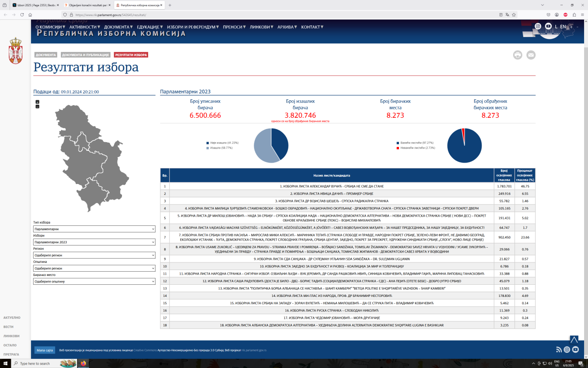Bookmark this page with the star
The height and width of the screenshot is (368, 588).
pos(514,14)
